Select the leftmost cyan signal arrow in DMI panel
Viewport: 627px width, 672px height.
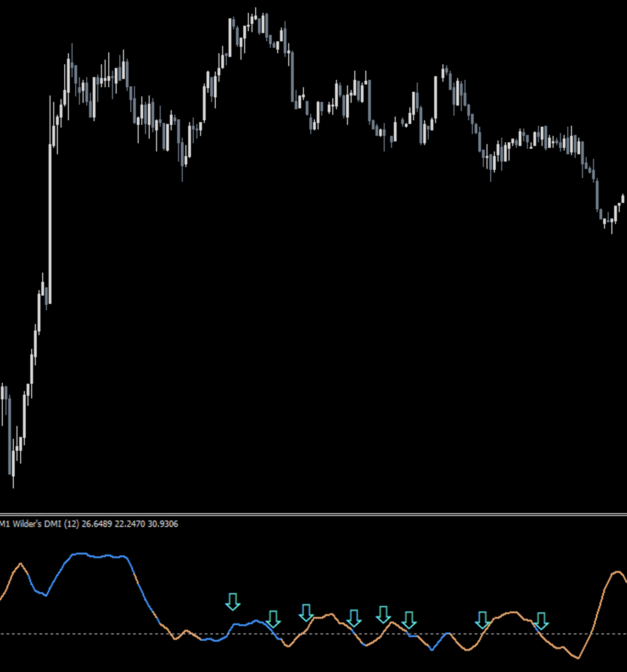point(233,602)
